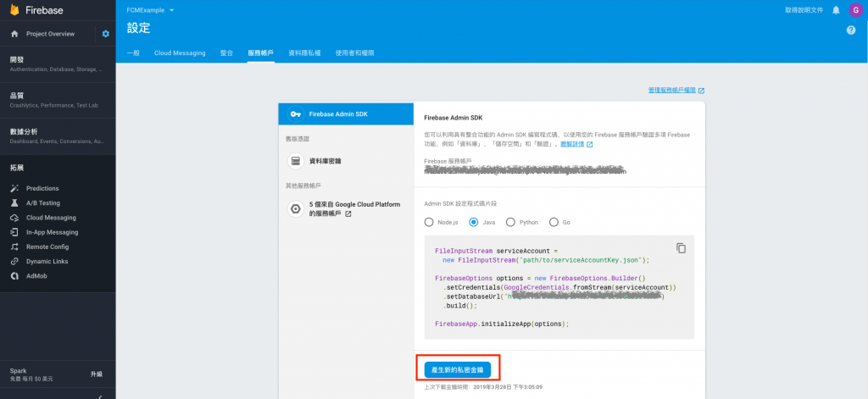Select the Java radio button
The width and height of the screenshot is (868, 399).
pyautogui.click(x=473, y=222)
